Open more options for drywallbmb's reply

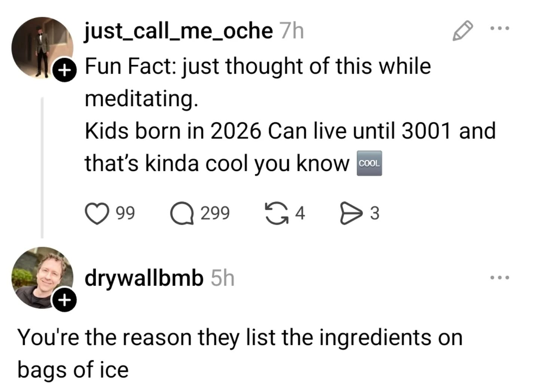pyautogui.click(x=500, y=278)
